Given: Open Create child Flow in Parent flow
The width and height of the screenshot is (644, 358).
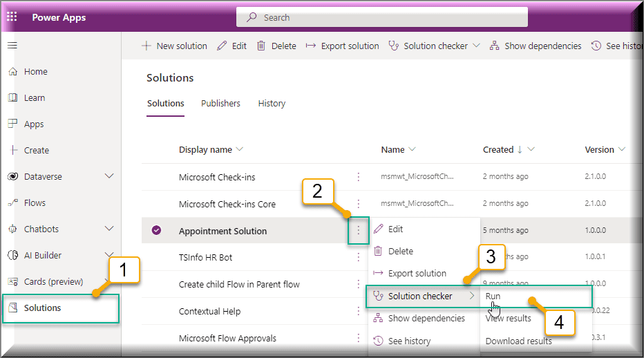Looking at the screenshot, I should 239,285.
